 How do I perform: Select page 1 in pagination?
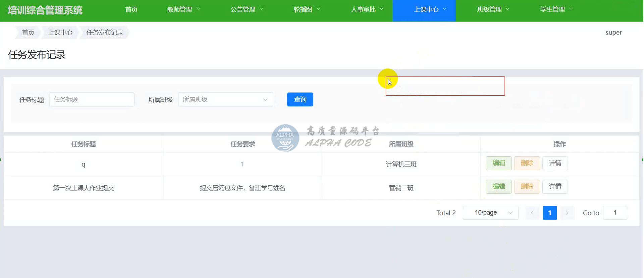[549, 213]
